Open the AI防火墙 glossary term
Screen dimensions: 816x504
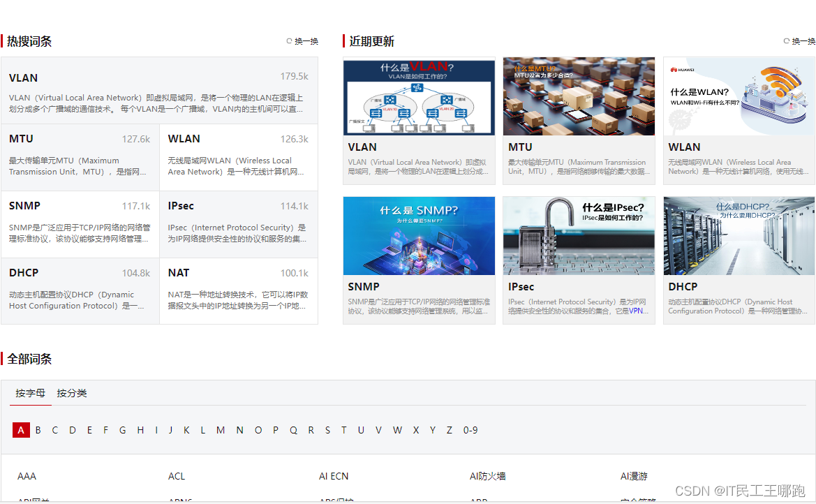[x=488, y=476]
